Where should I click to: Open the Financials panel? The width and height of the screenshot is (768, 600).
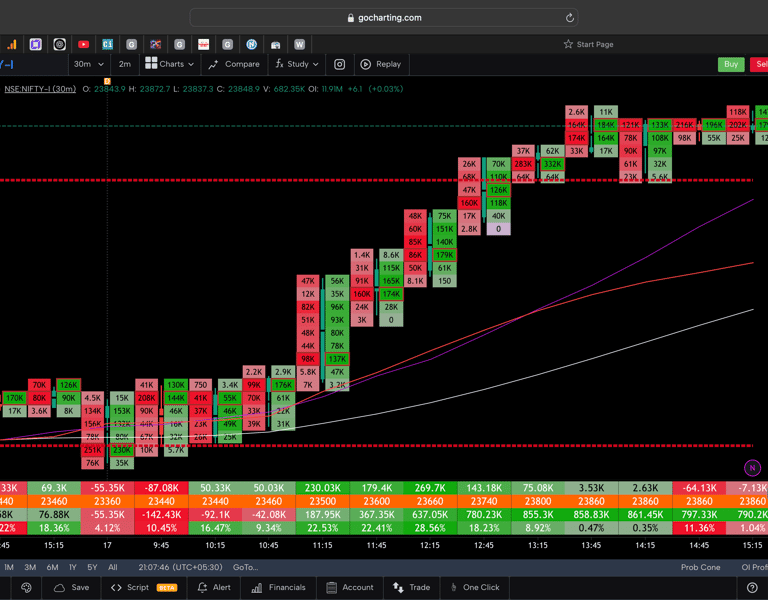[x=278, y=587]
